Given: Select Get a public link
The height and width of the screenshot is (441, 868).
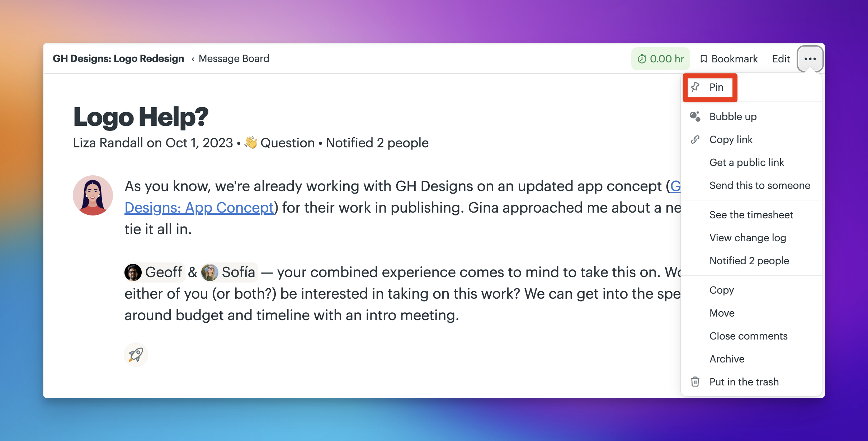Looking at the screenshot, I should coord(747,162).
